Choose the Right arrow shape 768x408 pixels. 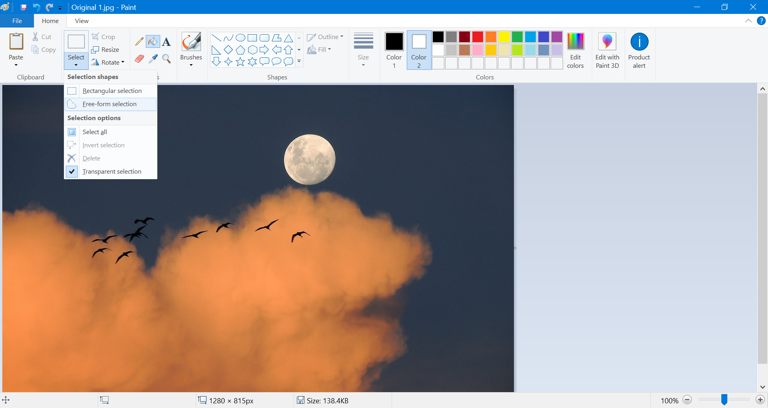(x=264, y=49)
